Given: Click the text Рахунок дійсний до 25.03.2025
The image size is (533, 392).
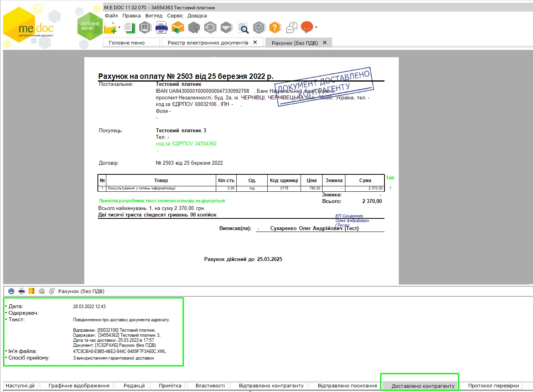Looking at the screenshot, I should [x=243, y=259].
